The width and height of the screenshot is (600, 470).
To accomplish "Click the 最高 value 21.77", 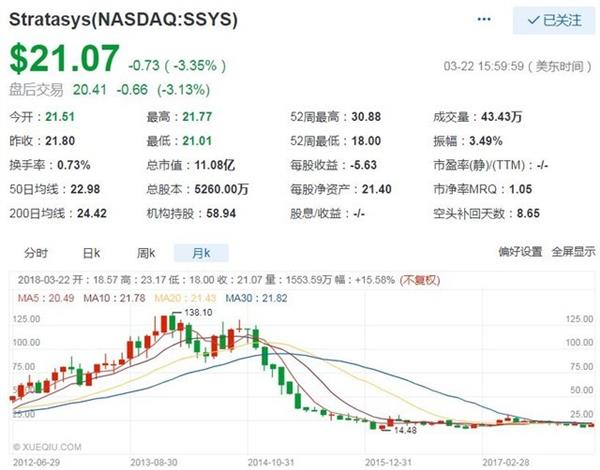I will coord(197,117).
